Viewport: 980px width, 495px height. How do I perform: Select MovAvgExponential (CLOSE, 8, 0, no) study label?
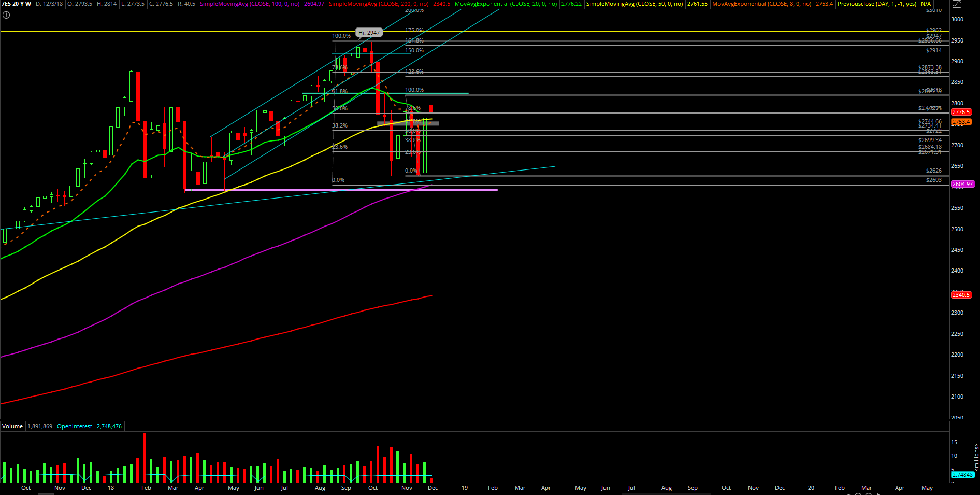pyautogui.click(x=762, y=4)
